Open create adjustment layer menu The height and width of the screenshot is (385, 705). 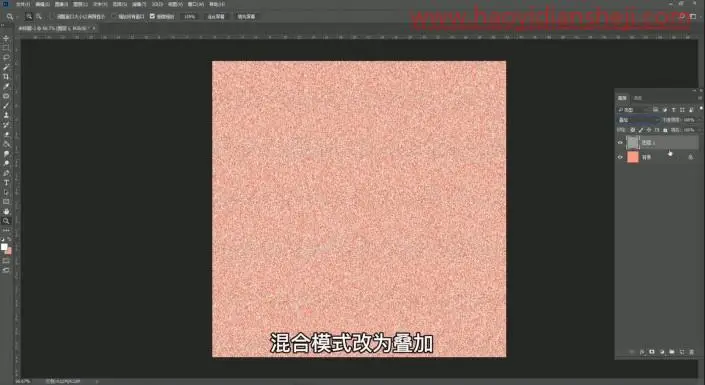662,352
